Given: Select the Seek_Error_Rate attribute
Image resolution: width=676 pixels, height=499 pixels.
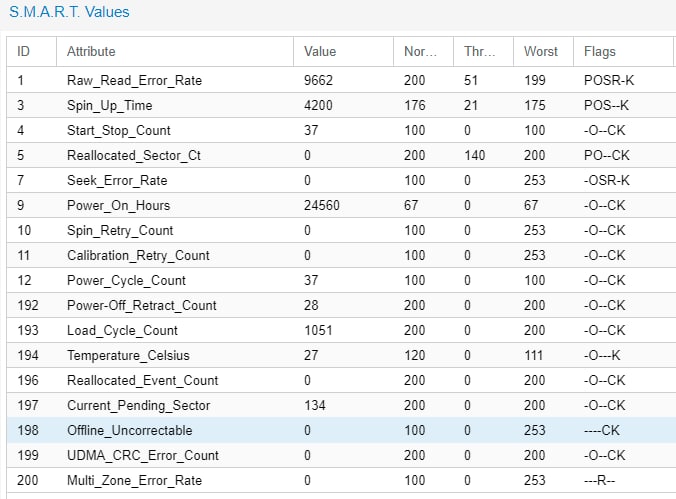Looking at the screenshot, I should (x=117, y=180).
